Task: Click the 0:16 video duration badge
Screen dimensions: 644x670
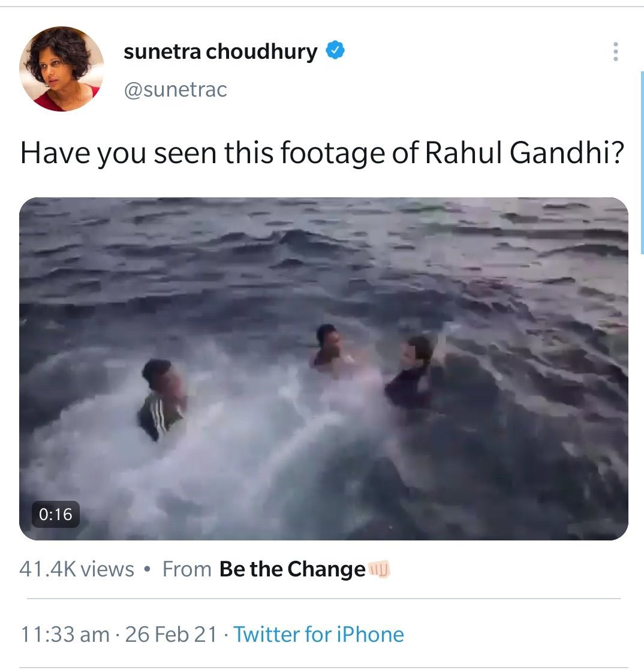Action: [55, 514]
